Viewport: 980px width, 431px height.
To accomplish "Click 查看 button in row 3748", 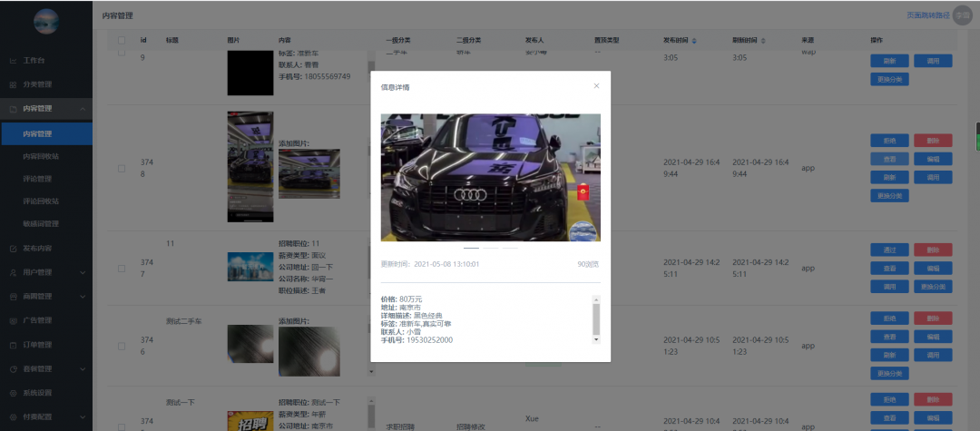I will (x=889, y=160).
